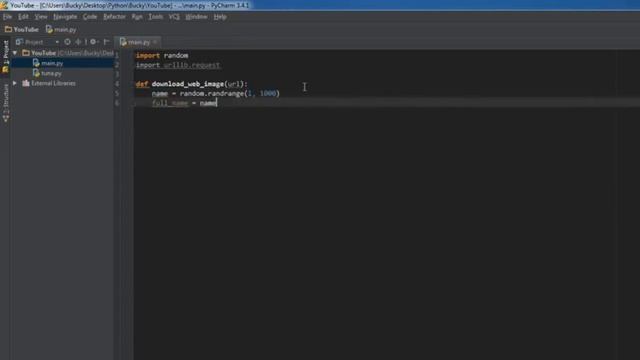Image resolution: width=640 pixels, height=360 pixels.
Task: Close the main.py editor tab
Action: 156,42
